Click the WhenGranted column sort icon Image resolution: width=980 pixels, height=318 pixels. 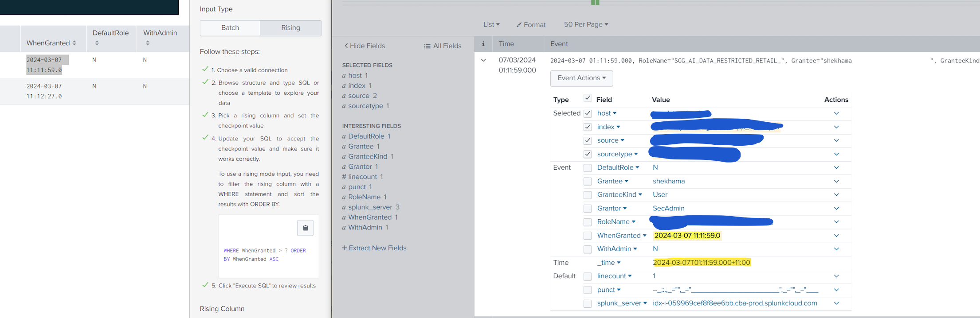click(74, 43)
